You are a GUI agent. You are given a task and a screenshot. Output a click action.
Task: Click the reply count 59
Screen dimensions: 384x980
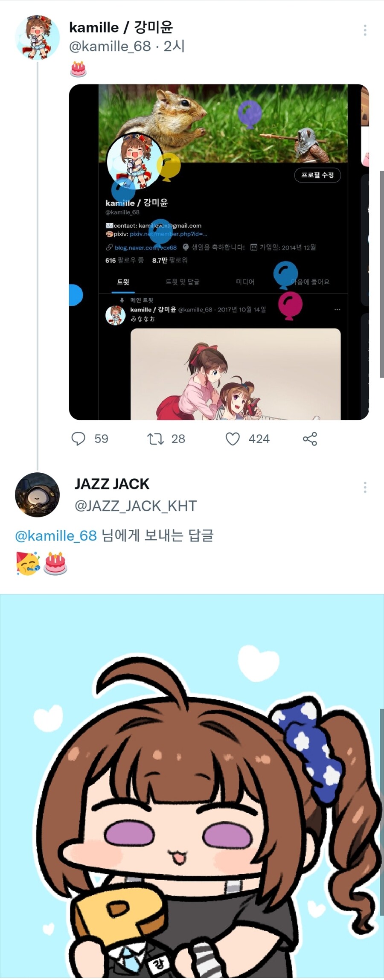pyautogui.click(x=101, y=439)
